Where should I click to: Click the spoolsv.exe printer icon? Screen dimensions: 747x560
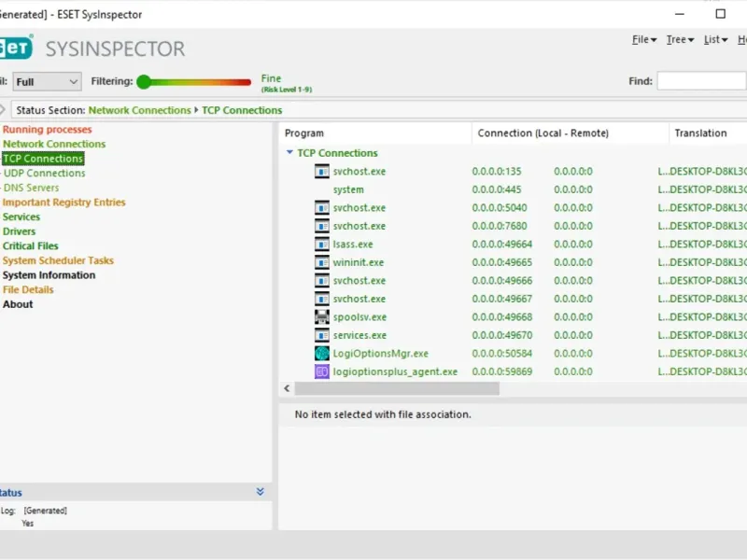tap(321, 317)
